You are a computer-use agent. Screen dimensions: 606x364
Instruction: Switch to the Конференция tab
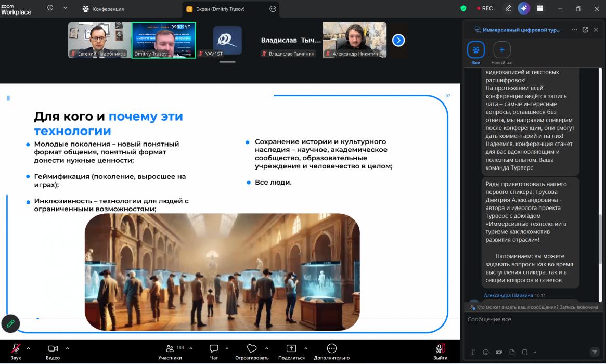(103, 9)
